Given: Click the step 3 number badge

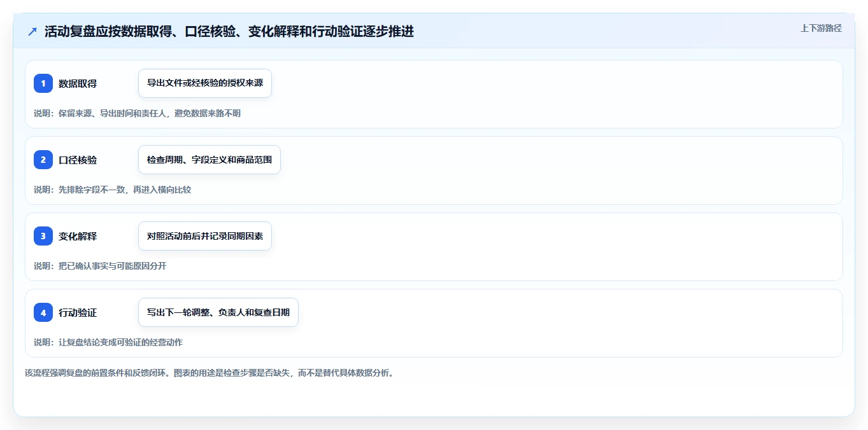Looking at the screenshot, I should coord(43,236).
